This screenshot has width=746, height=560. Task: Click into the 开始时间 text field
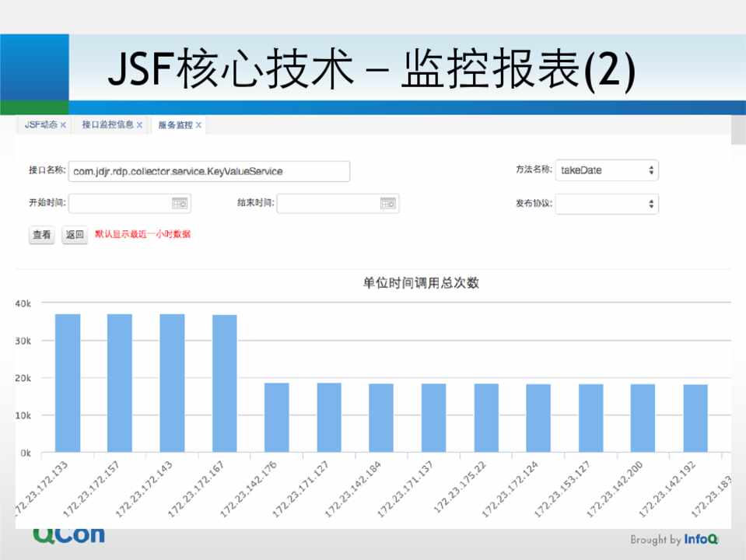coord(119,204)
